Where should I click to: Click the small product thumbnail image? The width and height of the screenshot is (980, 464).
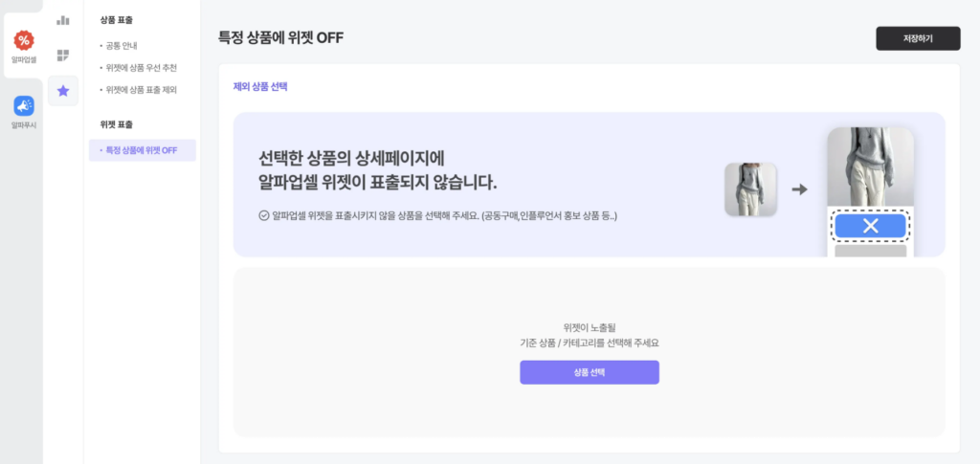click(750, 189)
